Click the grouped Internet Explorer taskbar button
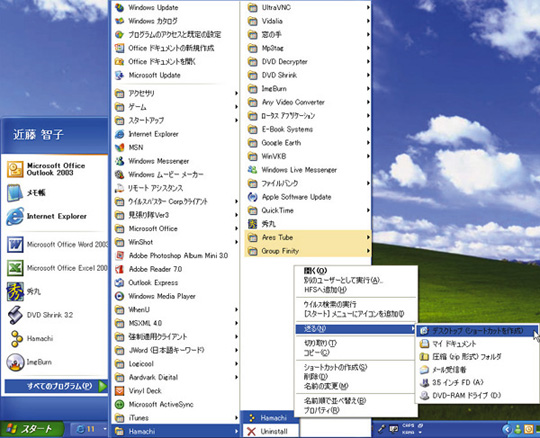540x438 pixels. click(x=90, y=429)
